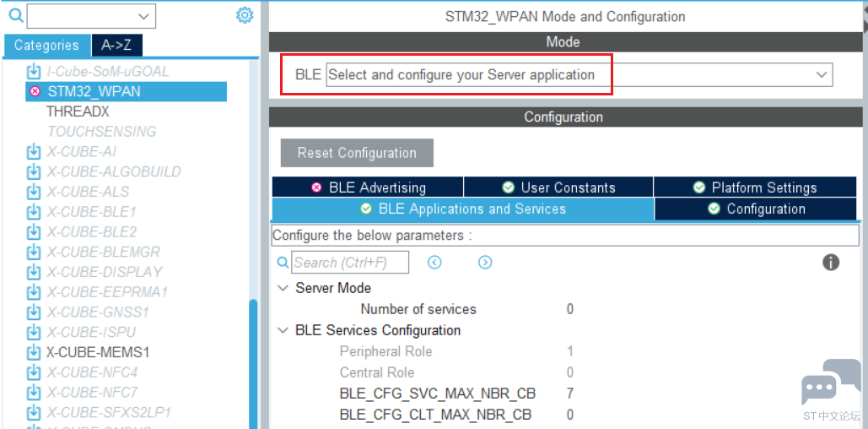Image resolution: width=868 pixels, height=429 pixels.
Task: Click the parameter search magnifier icon
Action: pos(283,262)
